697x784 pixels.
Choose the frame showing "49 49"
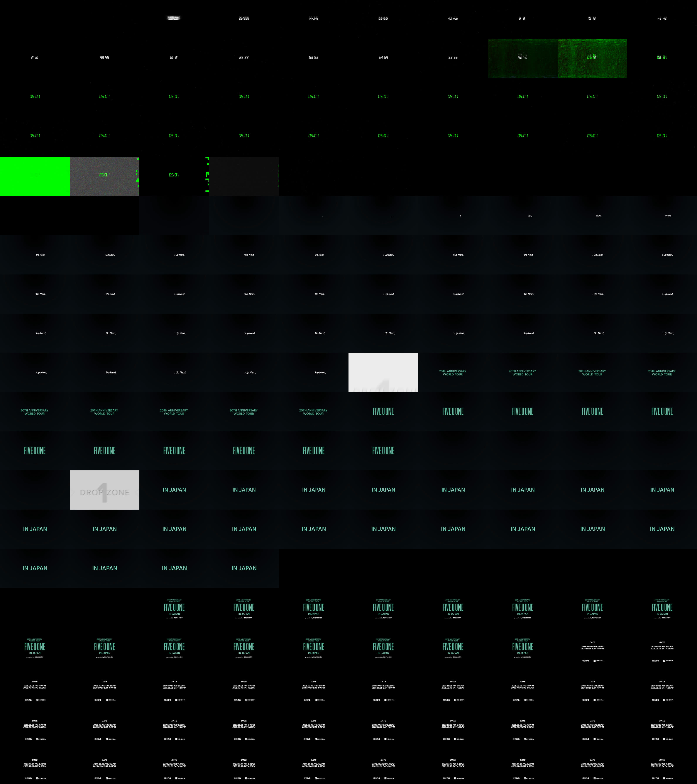(104, 59)
